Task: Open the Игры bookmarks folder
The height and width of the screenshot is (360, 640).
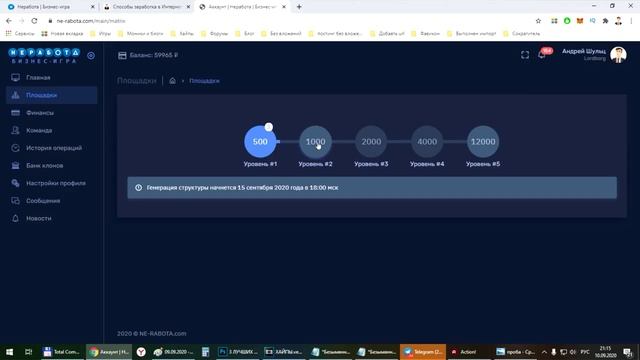Action: pos(101,33)
